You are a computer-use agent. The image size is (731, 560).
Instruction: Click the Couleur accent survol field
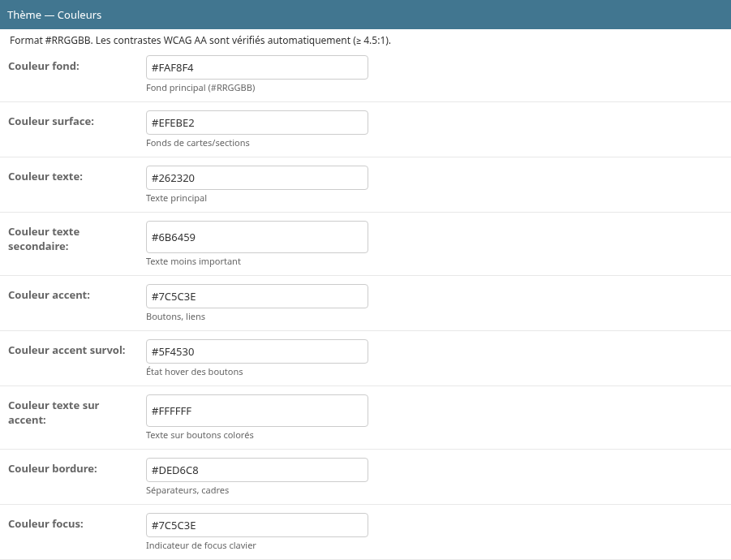[257, 351]
